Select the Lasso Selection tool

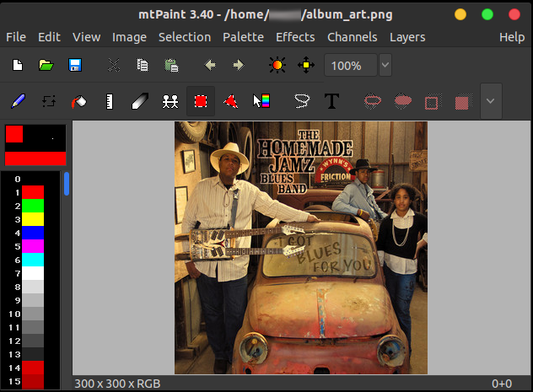(302, 101)
